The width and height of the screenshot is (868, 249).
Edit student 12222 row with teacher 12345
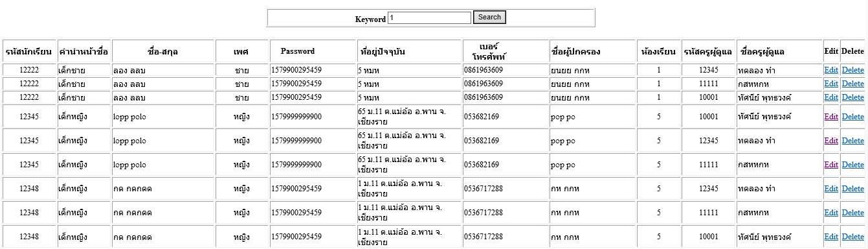pos(831,70)
